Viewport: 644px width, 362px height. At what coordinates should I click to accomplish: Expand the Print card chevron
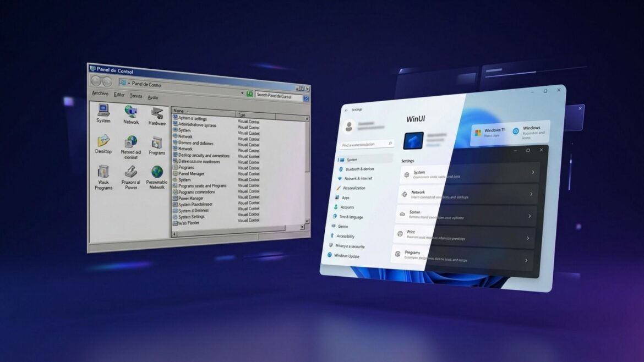(x=528, y=238)
